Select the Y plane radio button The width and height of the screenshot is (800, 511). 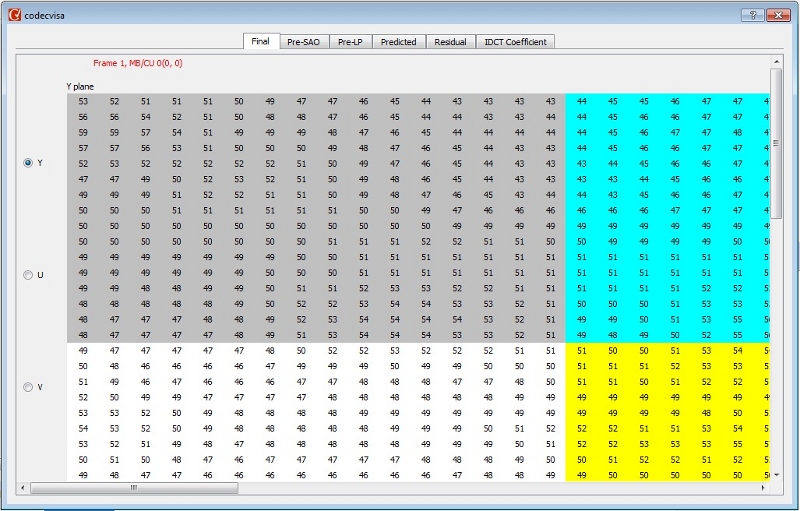point(28,162)
